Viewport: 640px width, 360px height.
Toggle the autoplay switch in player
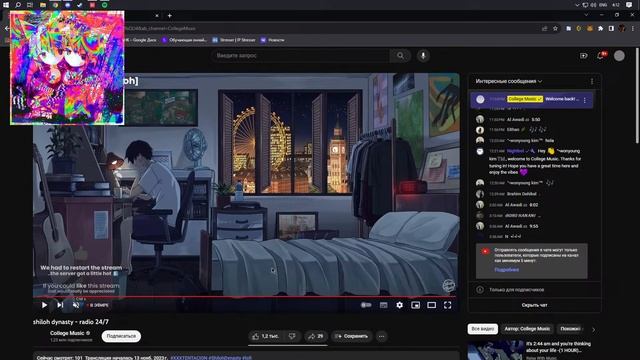pos(366,305)
